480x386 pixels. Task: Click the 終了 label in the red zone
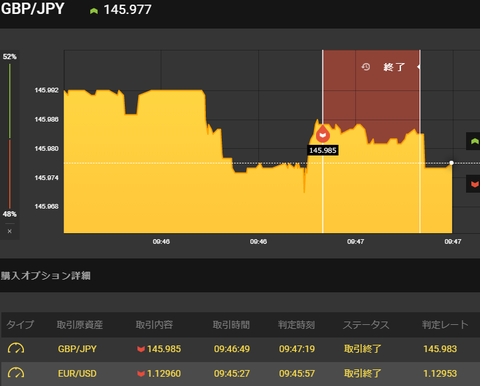coord(394,67)
